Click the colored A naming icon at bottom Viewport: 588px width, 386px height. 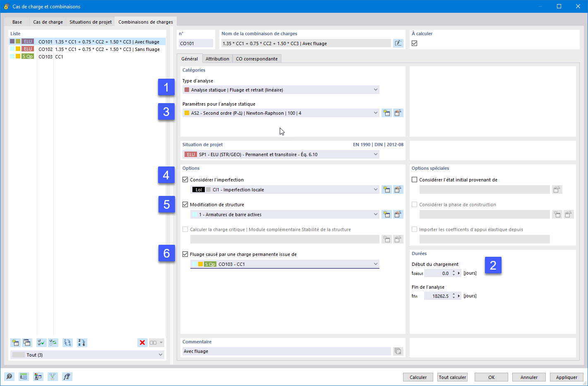[x=38, y=376]
